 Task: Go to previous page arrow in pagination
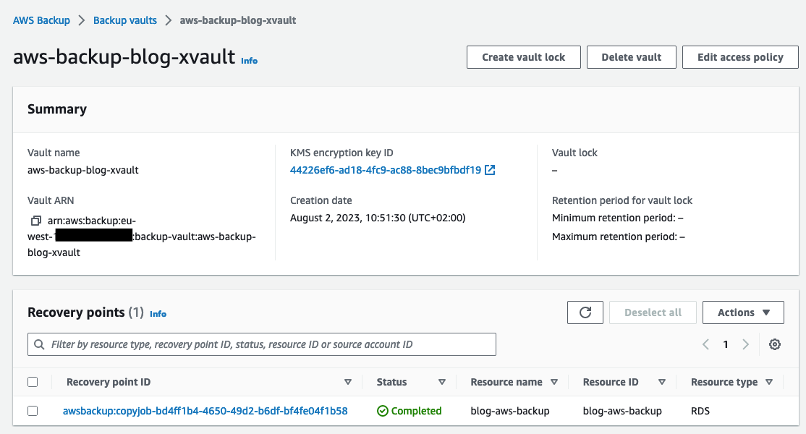[x=706, y=345]
